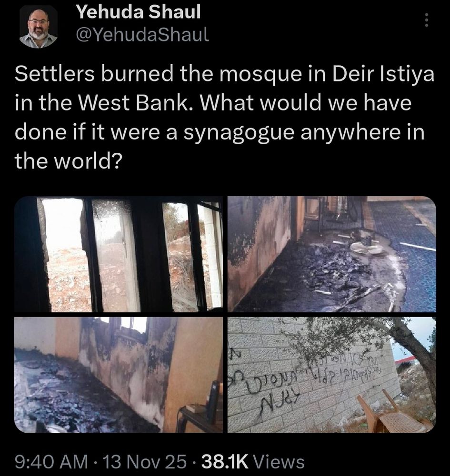Open the 38.1K Views count
This screenshot has height=476, width=450.
pos(253,462)
